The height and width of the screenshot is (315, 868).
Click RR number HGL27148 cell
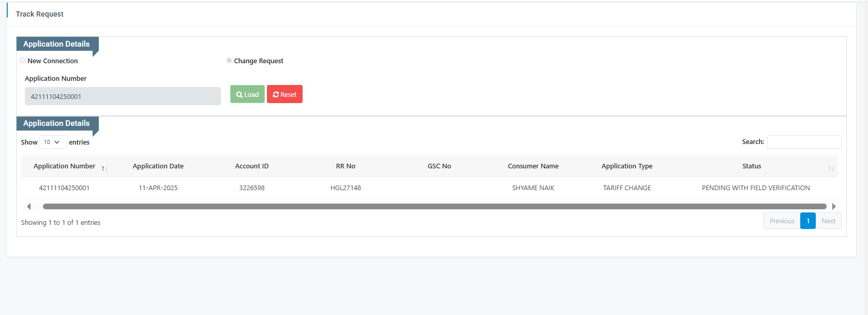coord(346,188)
